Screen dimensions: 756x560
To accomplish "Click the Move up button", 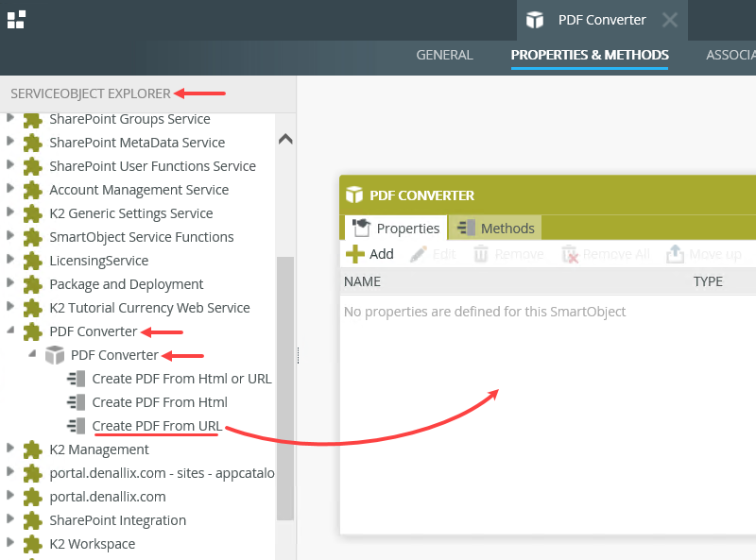I will (x=704, y=254).
